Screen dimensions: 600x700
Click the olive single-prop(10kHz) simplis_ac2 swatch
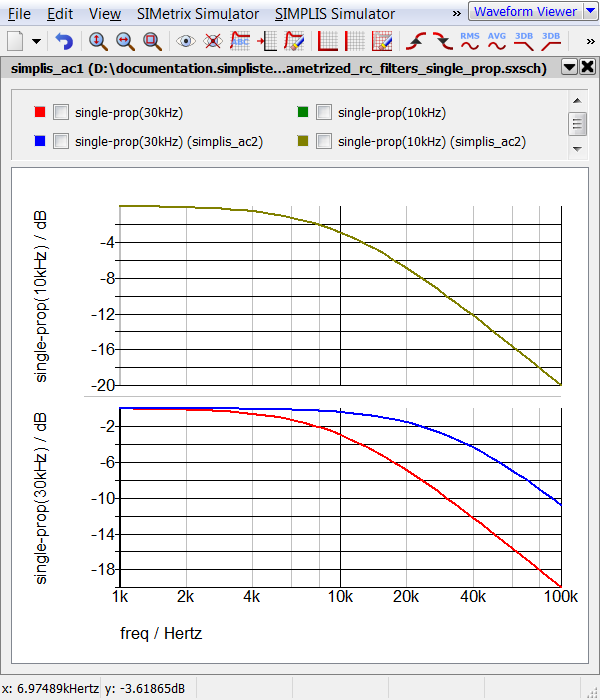[x=302, y=142]
